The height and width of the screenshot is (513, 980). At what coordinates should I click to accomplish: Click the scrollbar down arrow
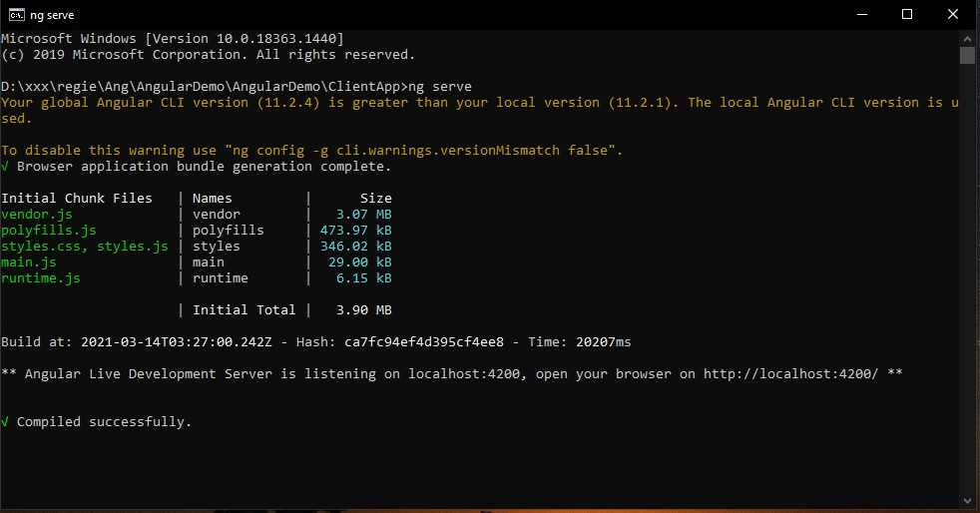tap(967, 501)
